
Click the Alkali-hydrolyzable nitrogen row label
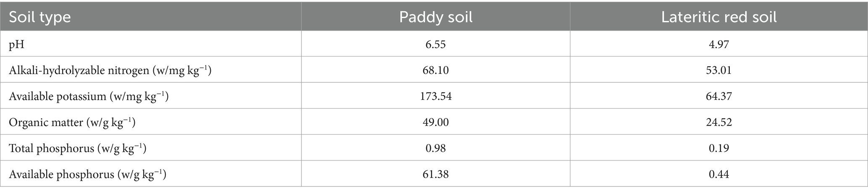110,70
